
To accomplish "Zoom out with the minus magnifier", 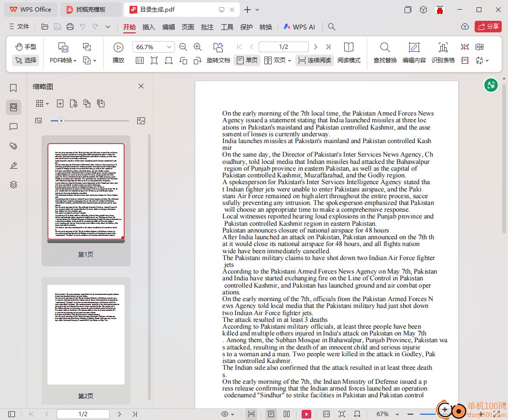I will [x=183, y=47].
